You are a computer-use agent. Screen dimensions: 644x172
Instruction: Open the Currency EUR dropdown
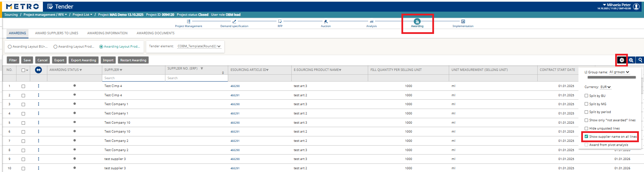pyautogui.click(x=606, y=87)
